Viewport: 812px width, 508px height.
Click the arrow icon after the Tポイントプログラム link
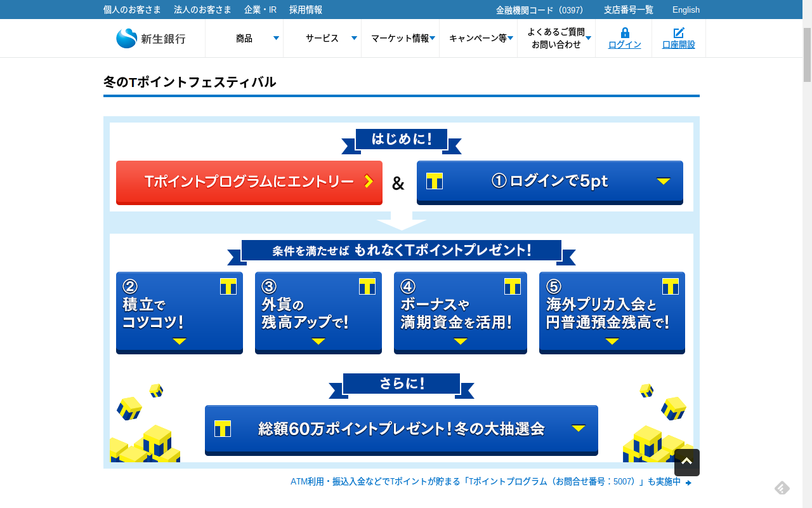[689, 483]
